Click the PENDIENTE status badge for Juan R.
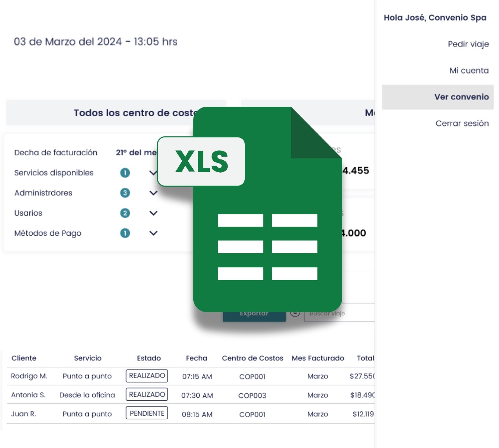Image resolution: width=499 pixels, height=448 pixels. pyautogui.click(x=147, y=413)
